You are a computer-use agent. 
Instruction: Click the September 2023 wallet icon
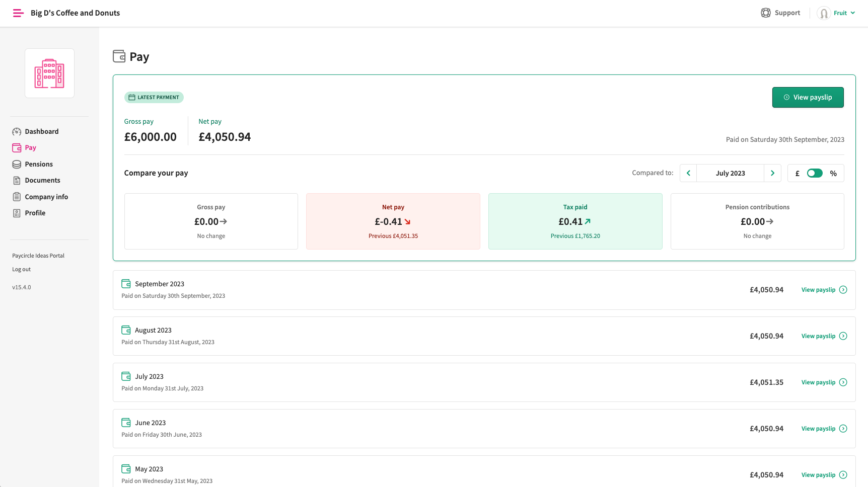(x=126, y=284)
